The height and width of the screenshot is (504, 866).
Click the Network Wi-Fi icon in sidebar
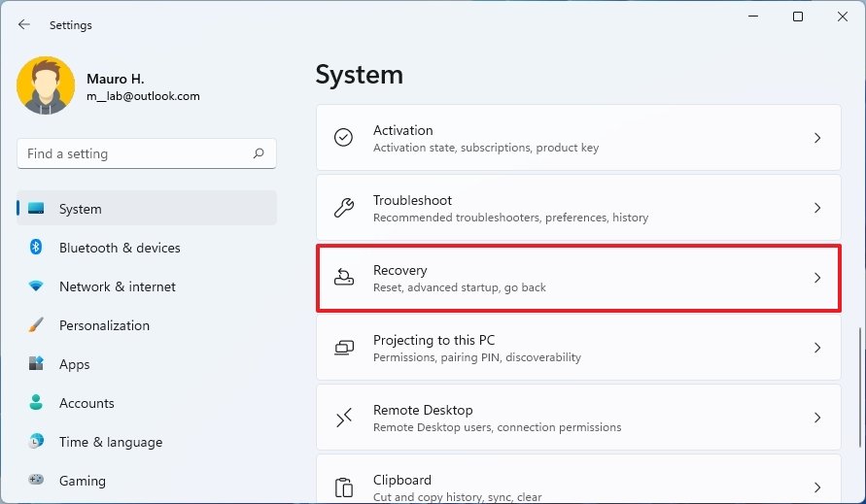pos(36,286)
